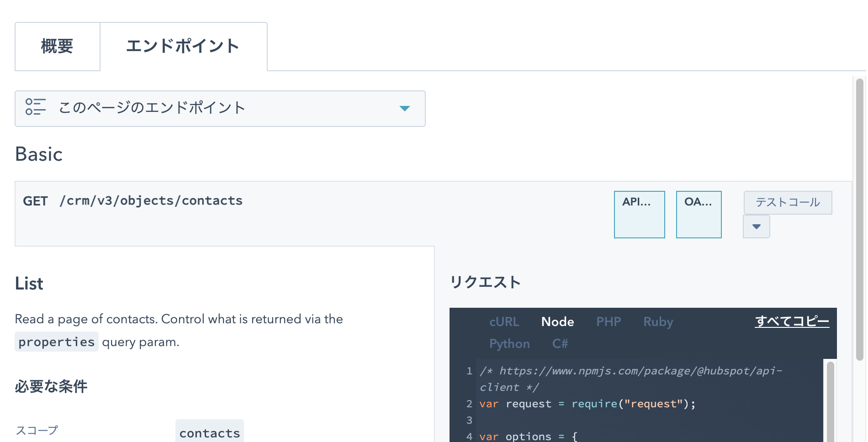Click the API... authentication badge

[639, 215]
